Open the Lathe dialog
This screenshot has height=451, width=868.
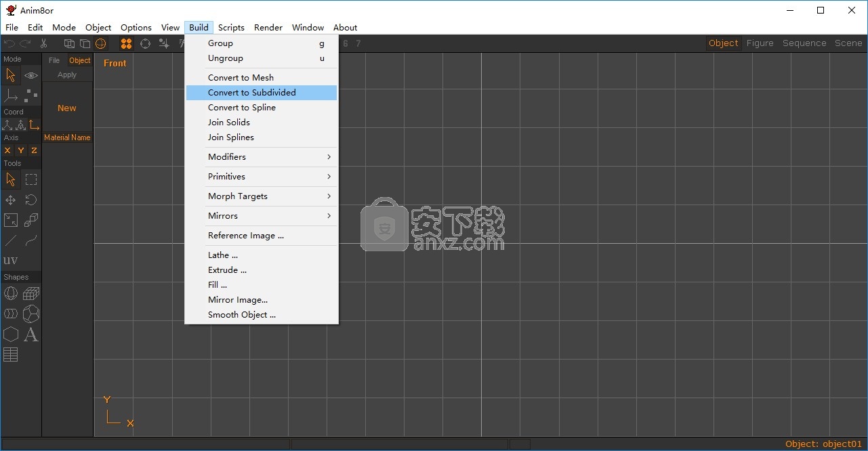tap(262, 255)
